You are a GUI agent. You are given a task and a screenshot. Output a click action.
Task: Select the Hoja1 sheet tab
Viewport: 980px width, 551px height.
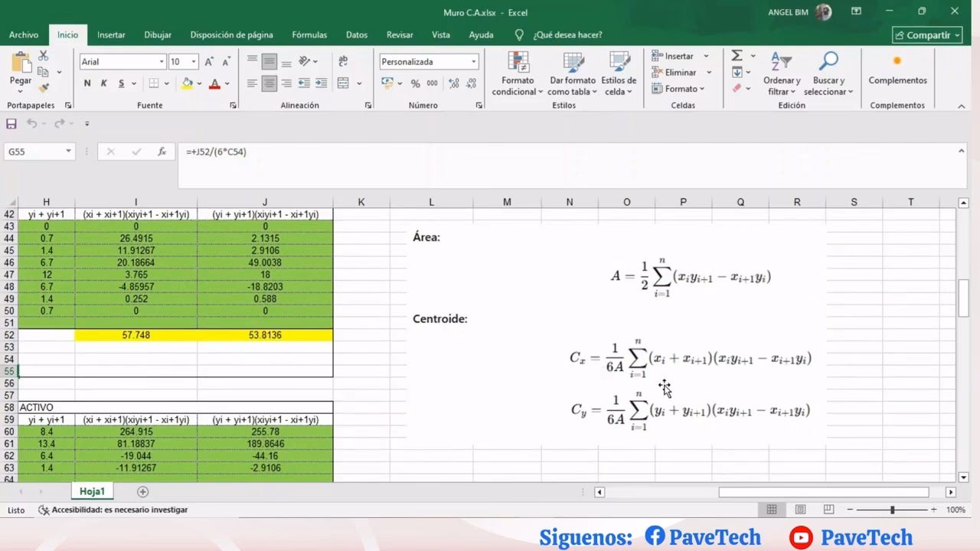(x=92, y=491)
